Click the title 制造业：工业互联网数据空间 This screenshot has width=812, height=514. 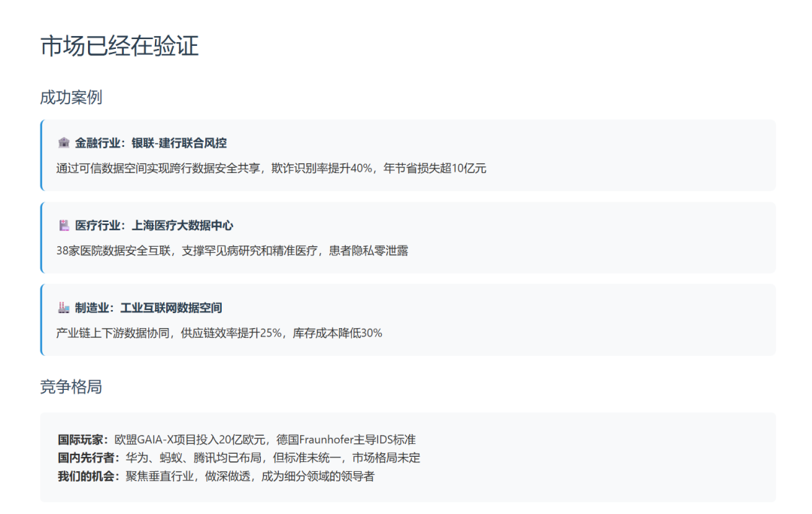(148, 308)
